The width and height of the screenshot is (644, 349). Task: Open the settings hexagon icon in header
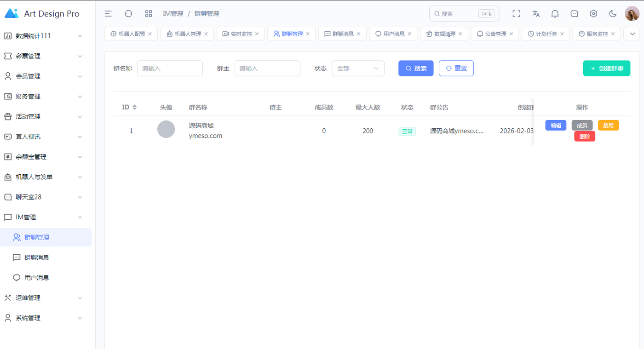coord(593,14)
